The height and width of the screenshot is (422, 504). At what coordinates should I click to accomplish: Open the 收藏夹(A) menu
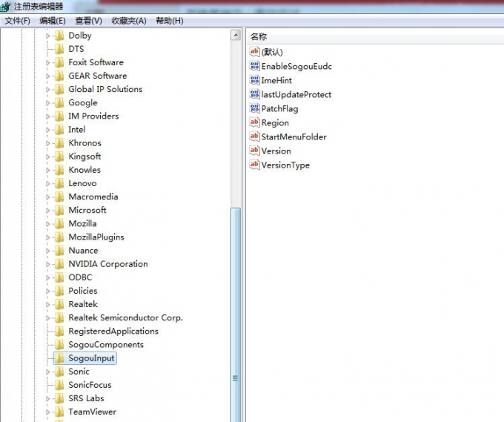coord(128,21)
